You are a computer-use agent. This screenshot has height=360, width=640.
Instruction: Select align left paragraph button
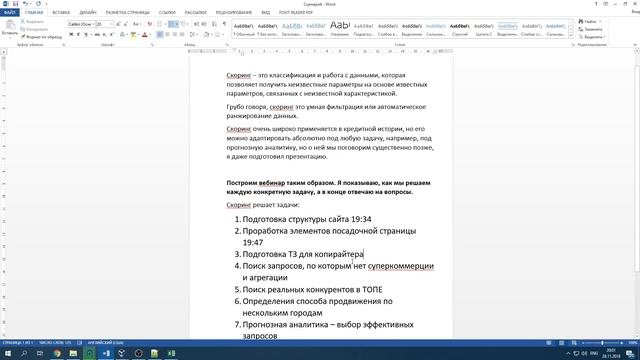point(160,34)
